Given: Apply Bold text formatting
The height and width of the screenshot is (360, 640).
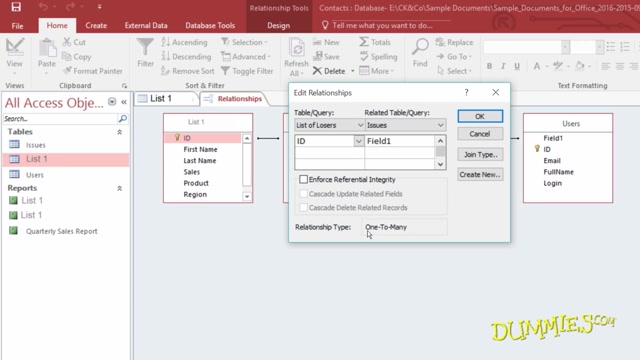Looking at the screenshot, I should pyautogui.click(x=489, y=66).
